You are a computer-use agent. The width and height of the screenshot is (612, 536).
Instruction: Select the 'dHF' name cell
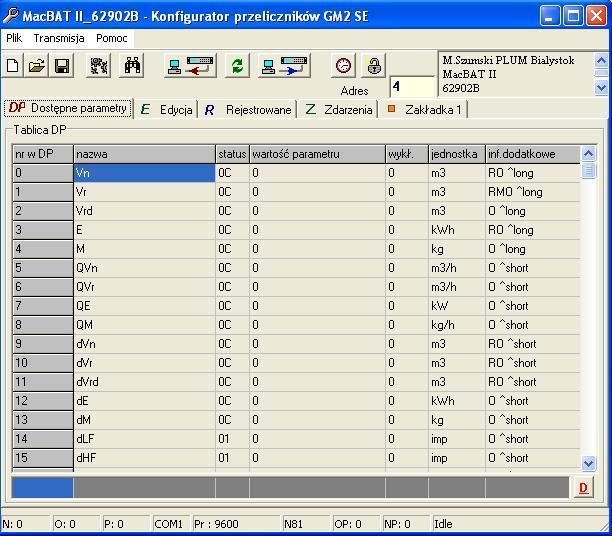pos(144,458)
